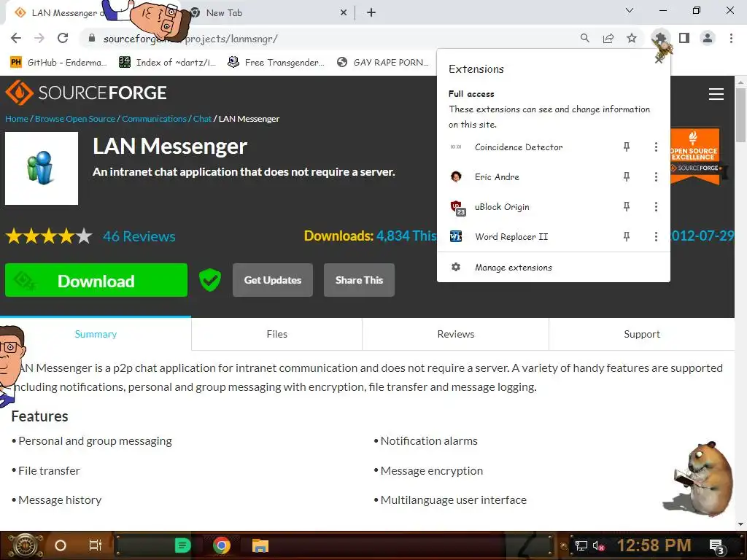
Task: Click Manage extensions
Action: click(553, 267)
